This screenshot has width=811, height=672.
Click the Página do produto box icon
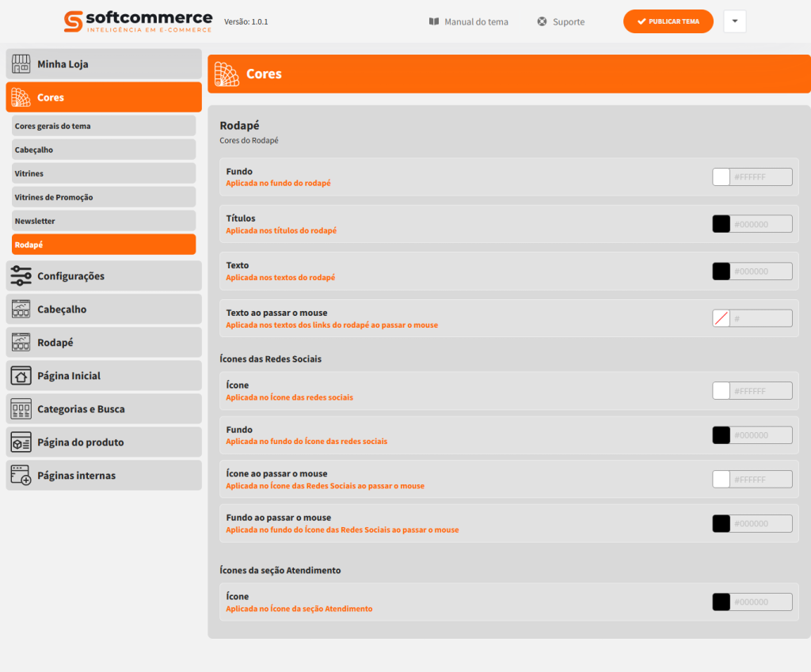click(21, 442)
